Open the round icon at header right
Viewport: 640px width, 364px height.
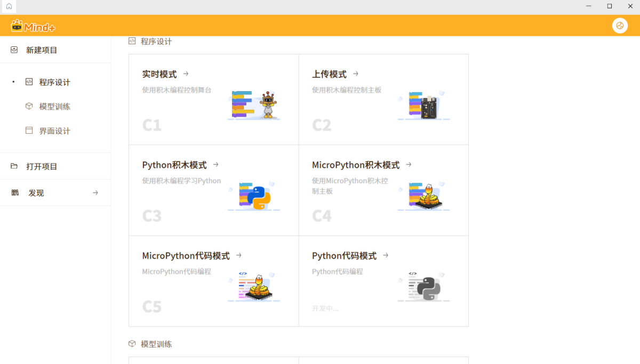tap(620, 26)
